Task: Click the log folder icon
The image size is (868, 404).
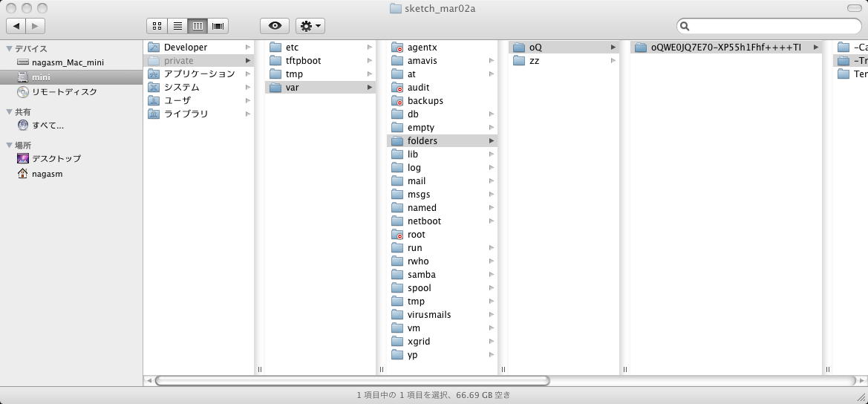Action: (x=397, y=167)
